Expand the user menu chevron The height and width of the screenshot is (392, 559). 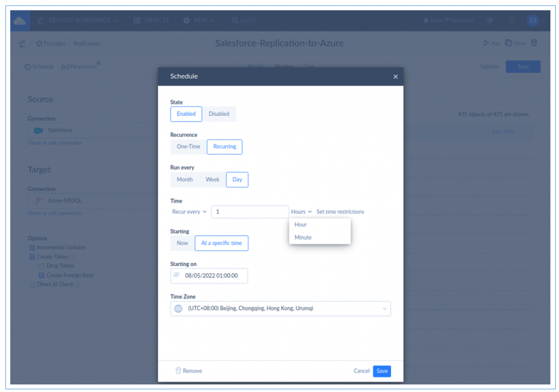tap(544, 21)
